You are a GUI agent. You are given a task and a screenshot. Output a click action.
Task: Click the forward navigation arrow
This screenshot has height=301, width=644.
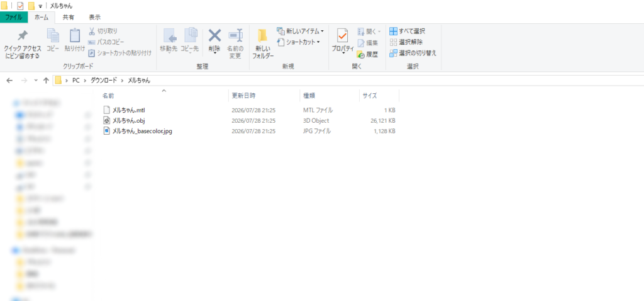[23, 81]
